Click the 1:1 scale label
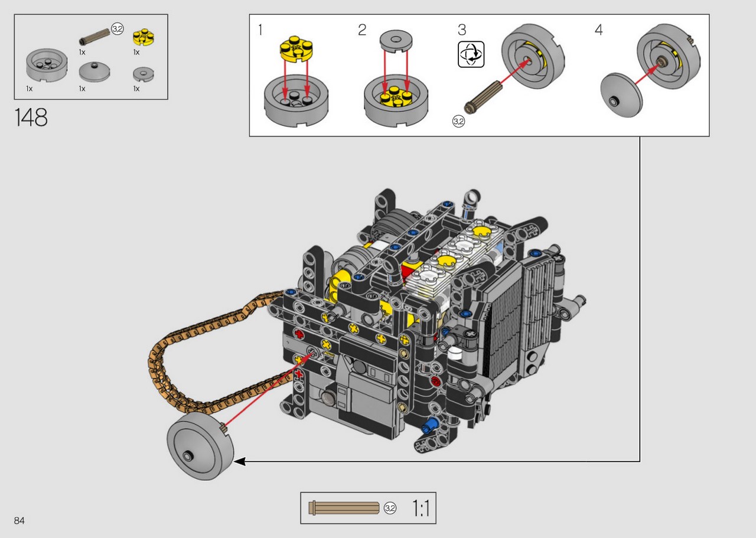 coord(421,508)
